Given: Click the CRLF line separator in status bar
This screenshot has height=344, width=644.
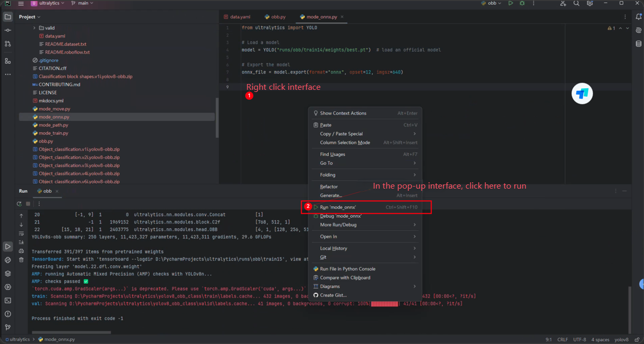Looking at the screenshot, I should pyautogui.click(x=563, y=340).
